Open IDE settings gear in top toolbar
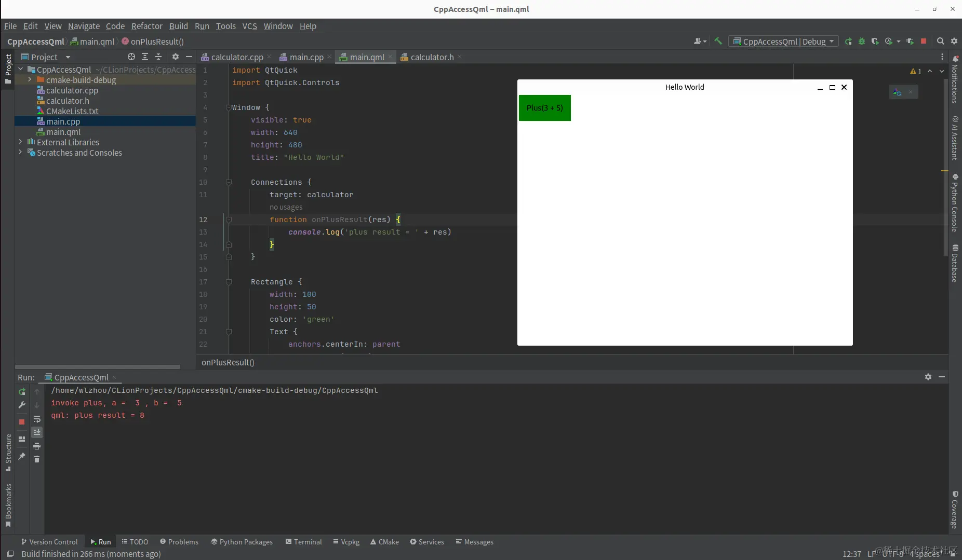 [x=954, y=41]
